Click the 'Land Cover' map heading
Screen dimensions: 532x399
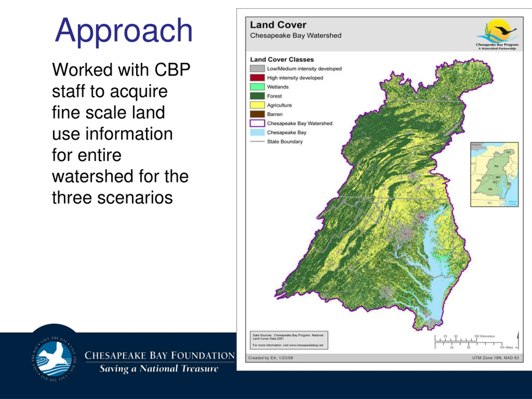pos(278,25)
